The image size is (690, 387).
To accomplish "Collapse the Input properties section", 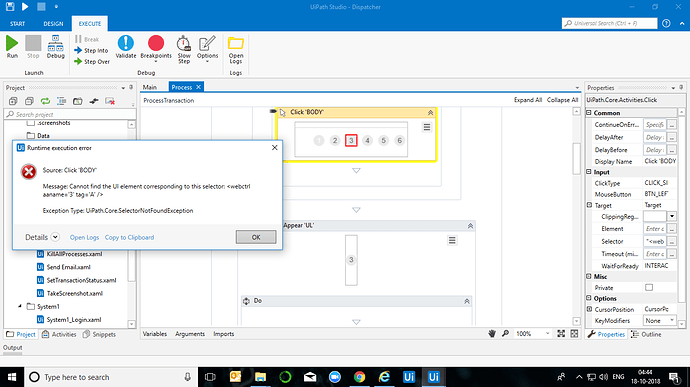I will pyautogui.click(x=589, y=172).
